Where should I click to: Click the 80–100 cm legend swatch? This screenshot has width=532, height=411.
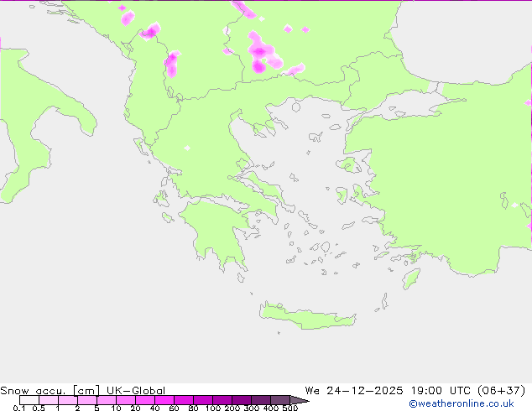pyautogui.click(x=203, y=400)
